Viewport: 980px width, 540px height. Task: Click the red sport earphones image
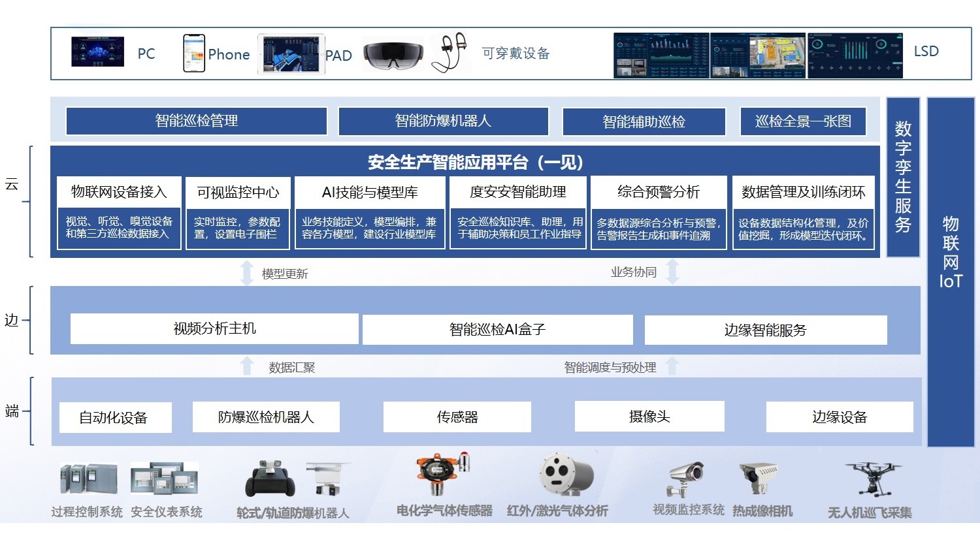point(450,52)
